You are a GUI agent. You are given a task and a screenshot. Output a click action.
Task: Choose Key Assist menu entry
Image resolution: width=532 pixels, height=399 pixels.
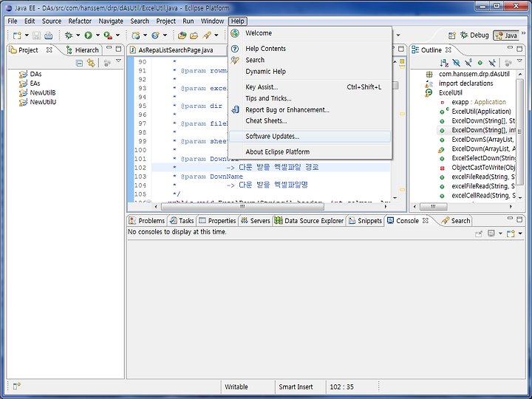(x=310, y=87)
